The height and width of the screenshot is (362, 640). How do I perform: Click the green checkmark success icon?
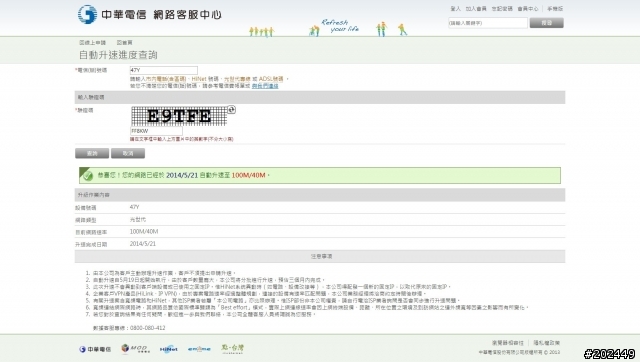[x=88, y=175]
